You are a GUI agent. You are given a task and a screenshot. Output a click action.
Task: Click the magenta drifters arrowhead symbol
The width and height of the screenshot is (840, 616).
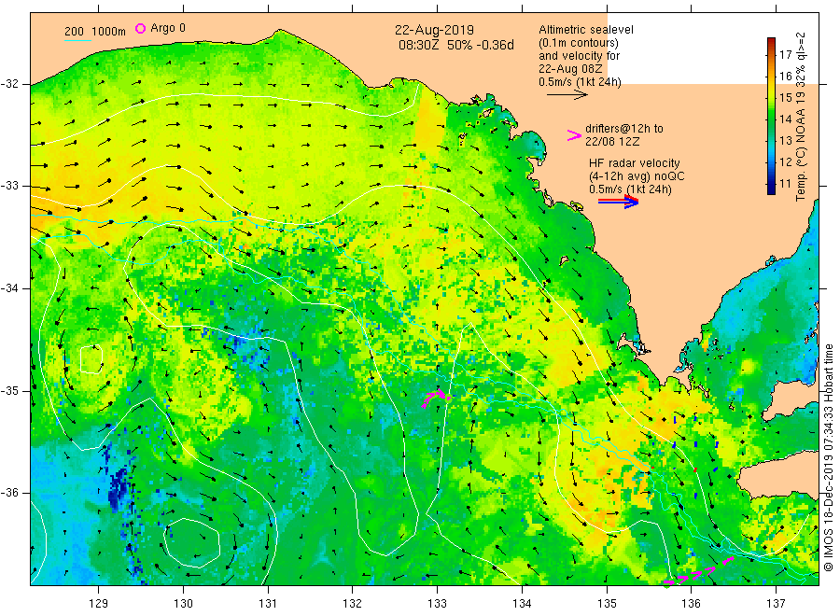[x=574, y=135]
